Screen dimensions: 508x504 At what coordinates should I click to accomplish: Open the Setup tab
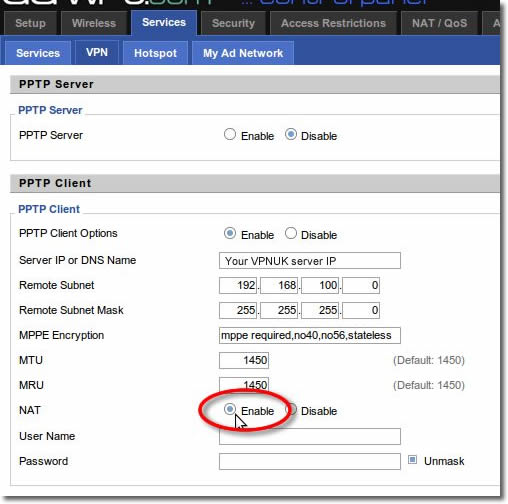pyautogui.click(x=30, y=23)
